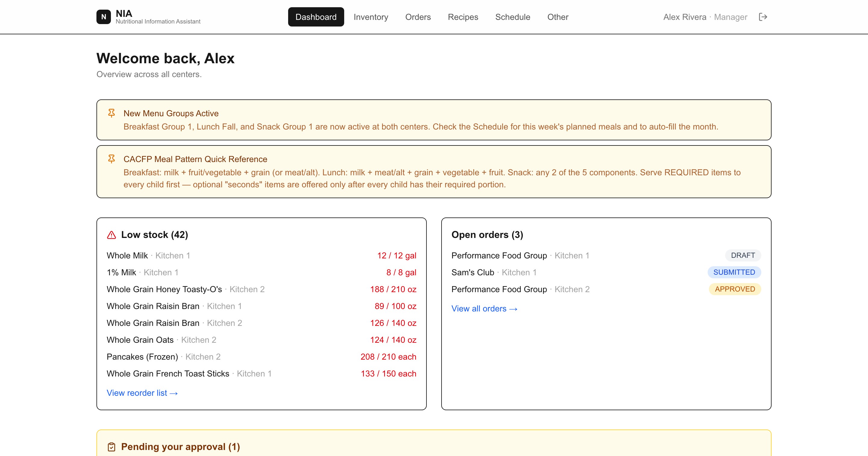Click the Low stock (42) heading

point(155,235)
